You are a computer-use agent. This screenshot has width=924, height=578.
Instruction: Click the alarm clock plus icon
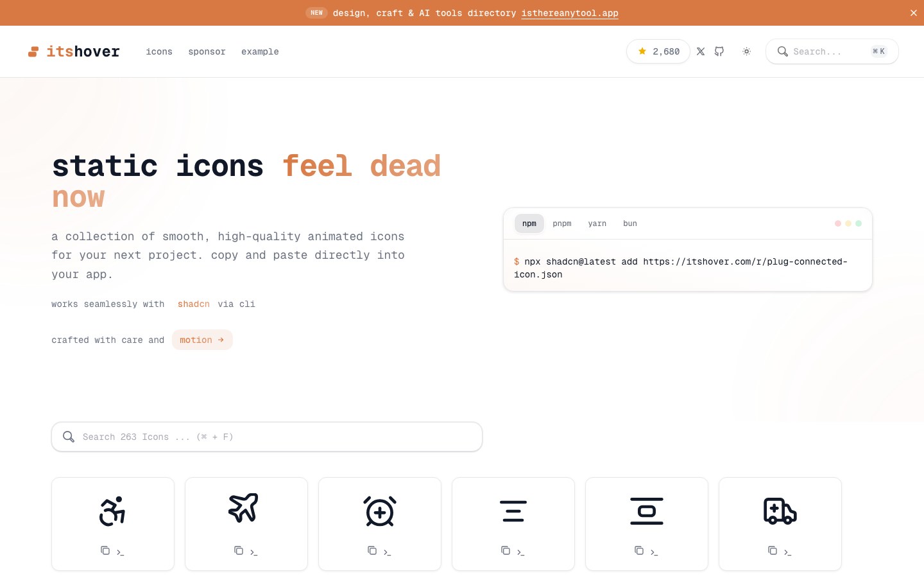(380, 511)
